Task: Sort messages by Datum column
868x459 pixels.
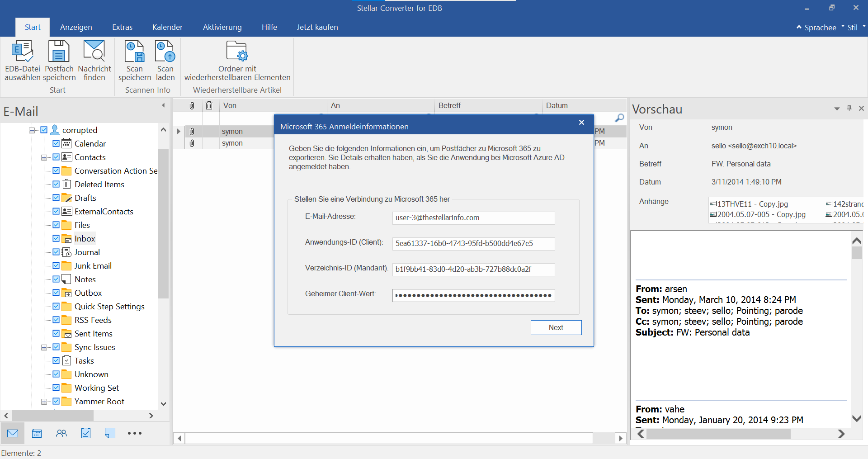Action: pyautogui.click(x=584, y=105)
